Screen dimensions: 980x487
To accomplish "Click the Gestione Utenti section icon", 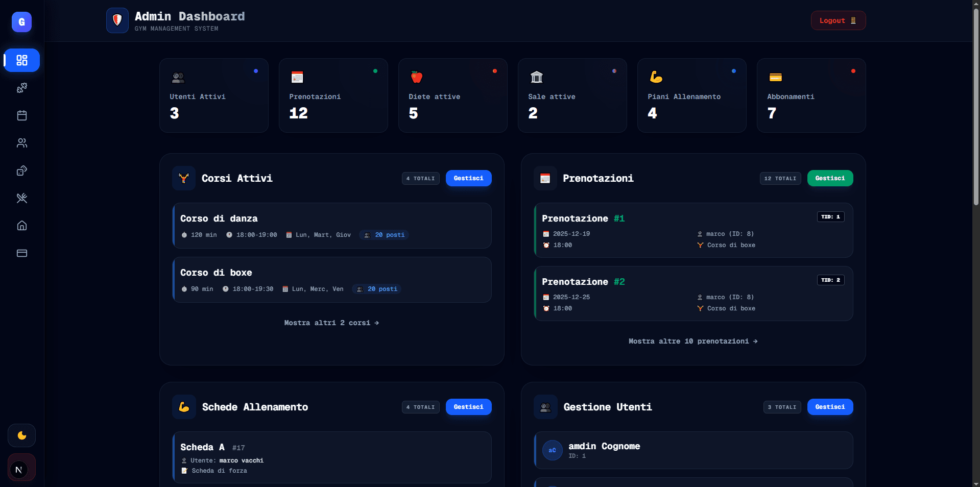I will tap(545, 407).
